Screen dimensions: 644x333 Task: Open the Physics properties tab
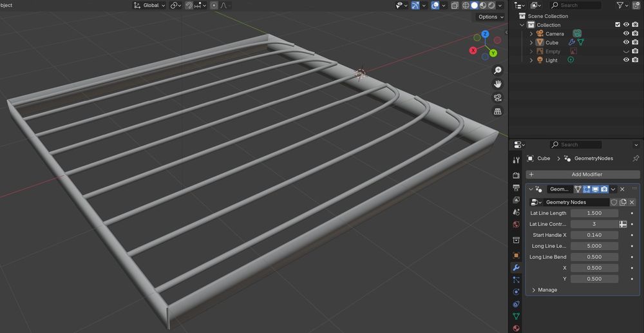pyautogui.click(x=516, y=292)
